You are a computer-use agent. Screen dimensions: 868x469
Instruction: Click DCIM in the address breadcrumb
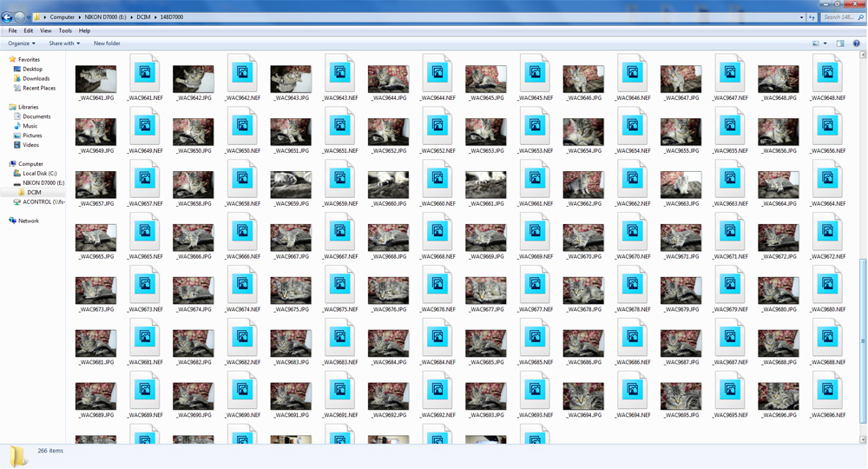click(143, 17)
